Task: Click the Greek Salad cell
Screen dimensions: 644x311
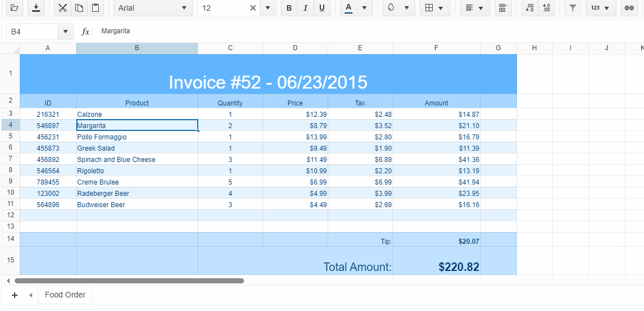Action: [137, 148]
